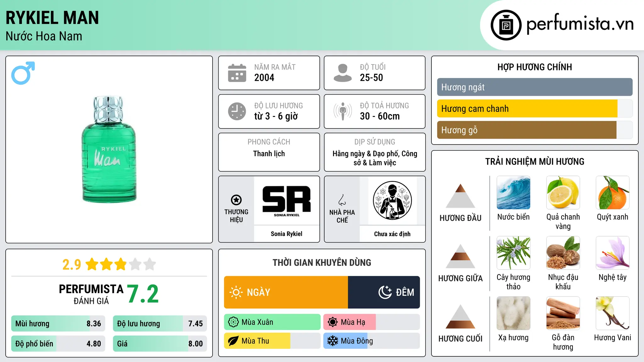
Task: Click the Chưa xác định perfumer label
Action: pos(392,234)
